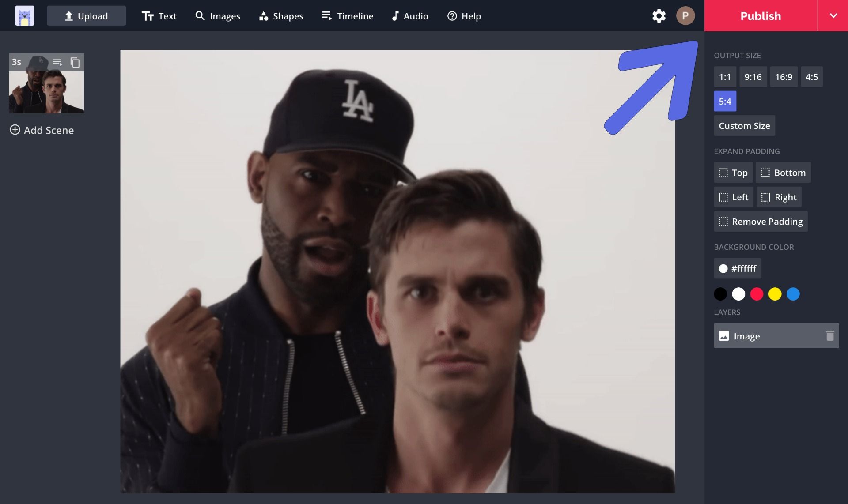Select the 16:9 output size
The image size is (848, 504).
pyautogui.click(x=784, y=77)
